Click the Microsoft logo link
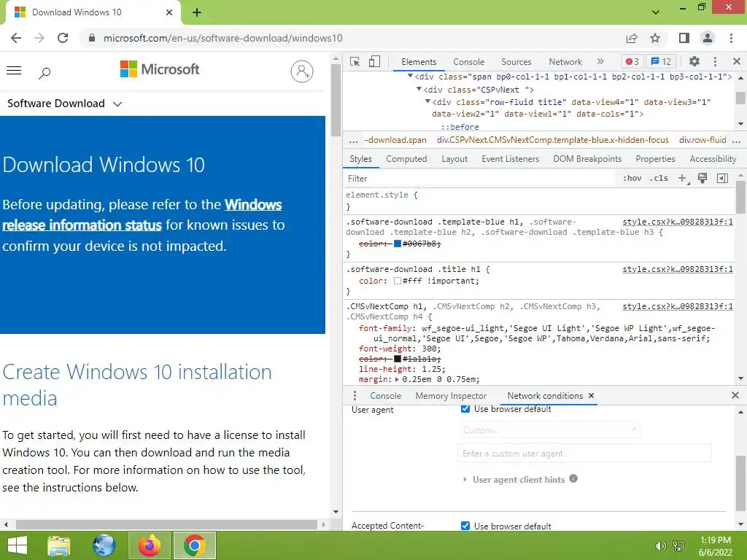This screenshot has width=747, height=560. (160, 69)
